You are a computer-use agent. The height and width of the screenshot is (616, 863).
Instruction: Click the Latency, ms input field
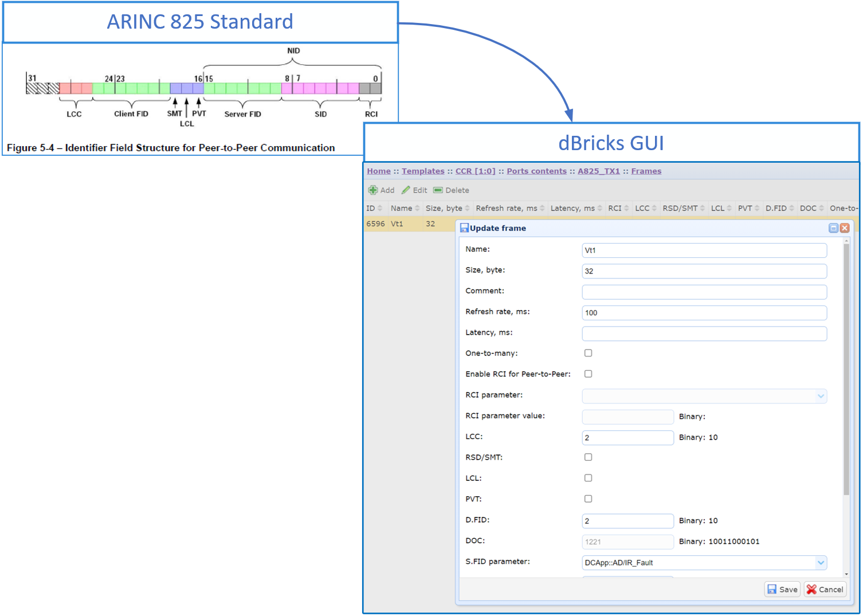(x=704, y=333)
